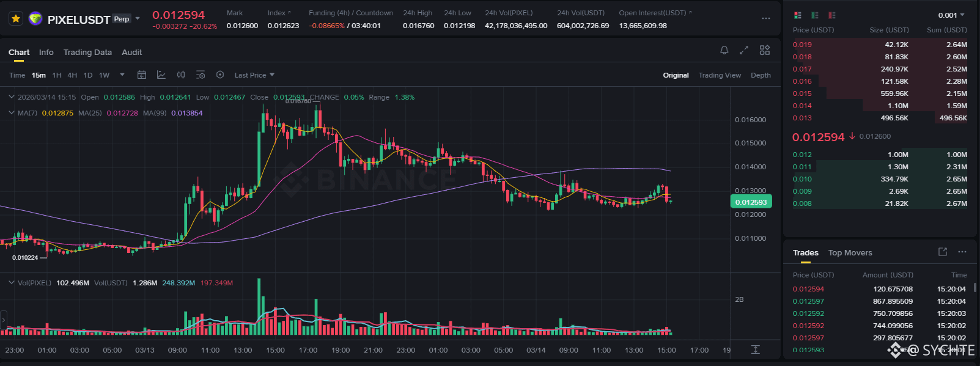Switch chart to Depth view
The width and height of the screenshot is (980, 366).
pos(761,75)
